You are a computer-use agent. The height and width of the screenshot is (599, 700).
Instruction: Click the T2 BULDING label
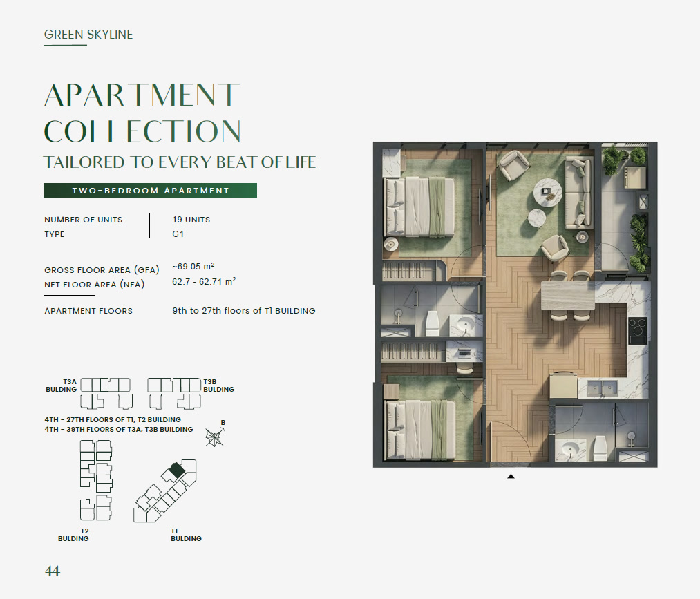click(73, 535)
